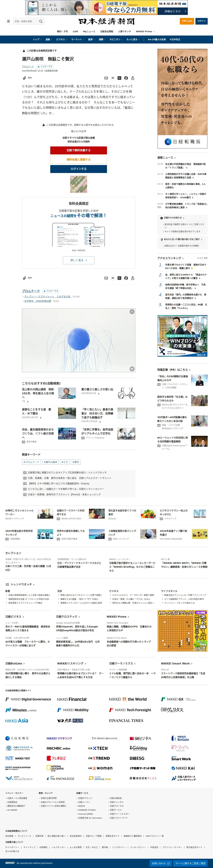Image resolution: width=213 pixels, height=868 pixels.
Task: Open the グレゴリー・ケズナジャット article link
Action: tap(47, 297)
